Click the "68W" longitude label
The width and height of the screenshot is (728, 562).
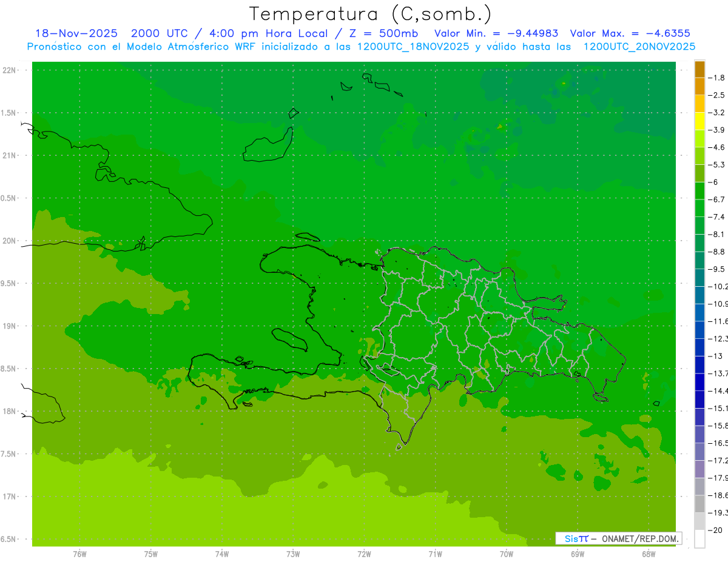[648, 554]
